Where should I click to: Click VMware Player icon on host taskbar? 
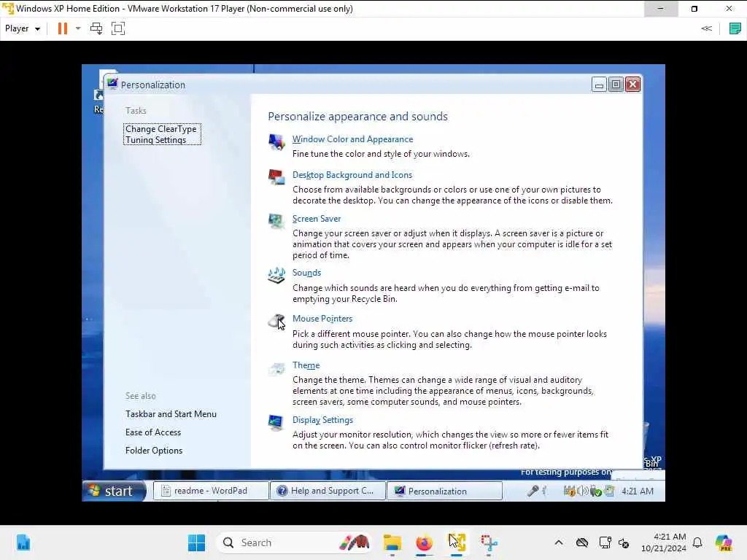tap(457, 542)
